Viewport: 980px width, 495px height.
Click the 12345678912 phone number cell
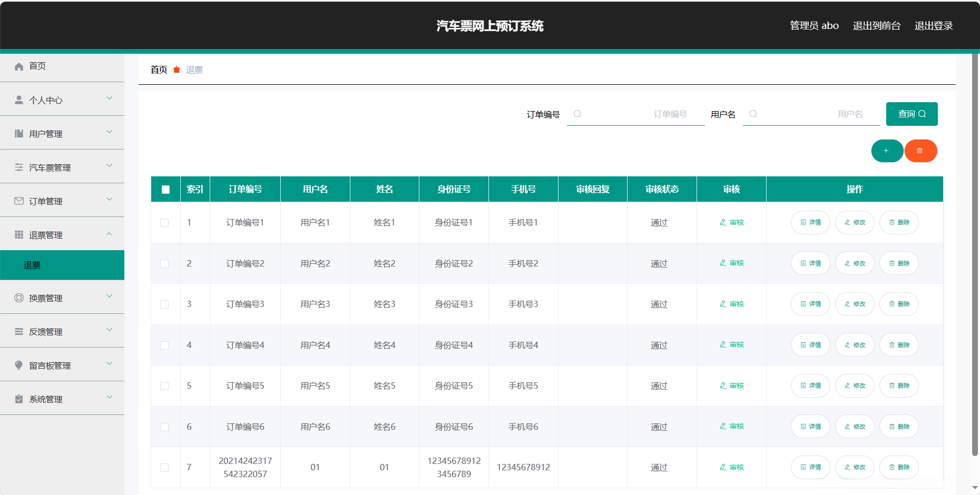click(523, 467)
